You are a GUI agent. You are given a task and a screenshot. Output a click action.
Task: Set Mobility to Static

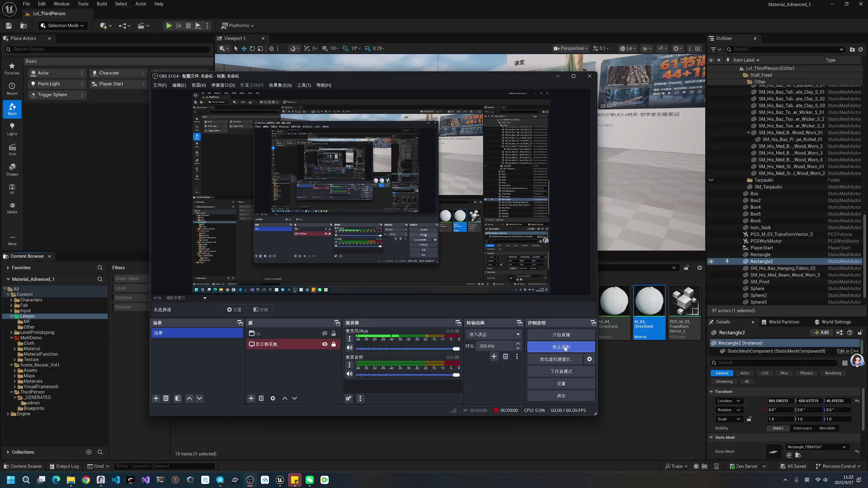(x=778, y=428)
